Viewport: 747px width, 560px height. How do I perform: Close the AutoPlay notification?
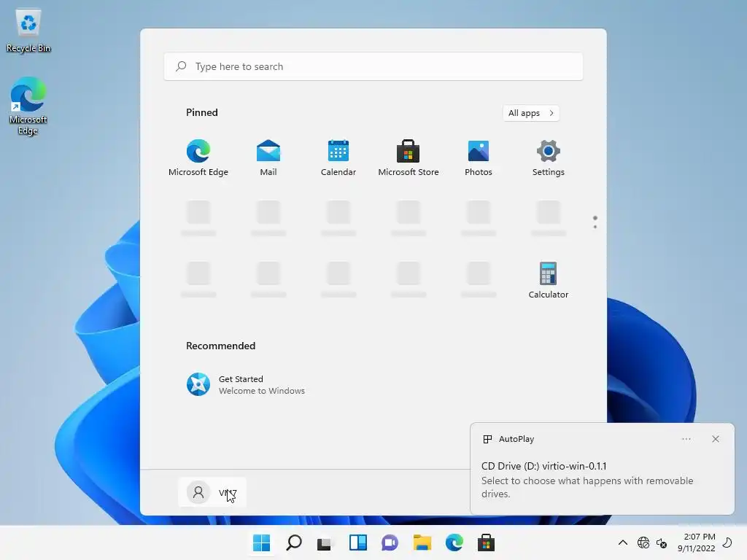click(716, 439)
